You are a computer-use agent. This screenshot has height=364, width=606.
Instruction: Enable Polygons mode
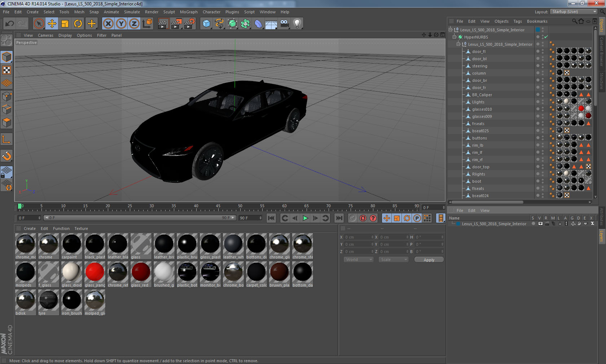6,123
